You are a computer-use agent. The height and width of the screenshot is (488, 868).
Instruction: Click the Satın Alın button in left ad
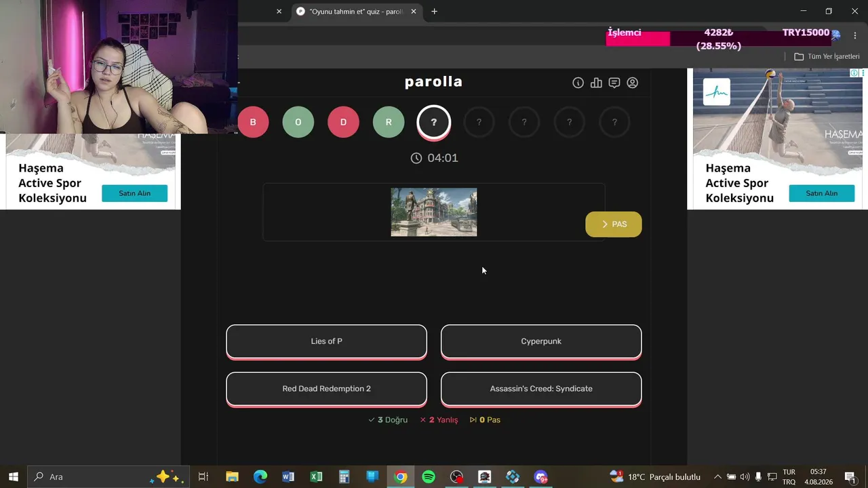[x=134, y=193]
